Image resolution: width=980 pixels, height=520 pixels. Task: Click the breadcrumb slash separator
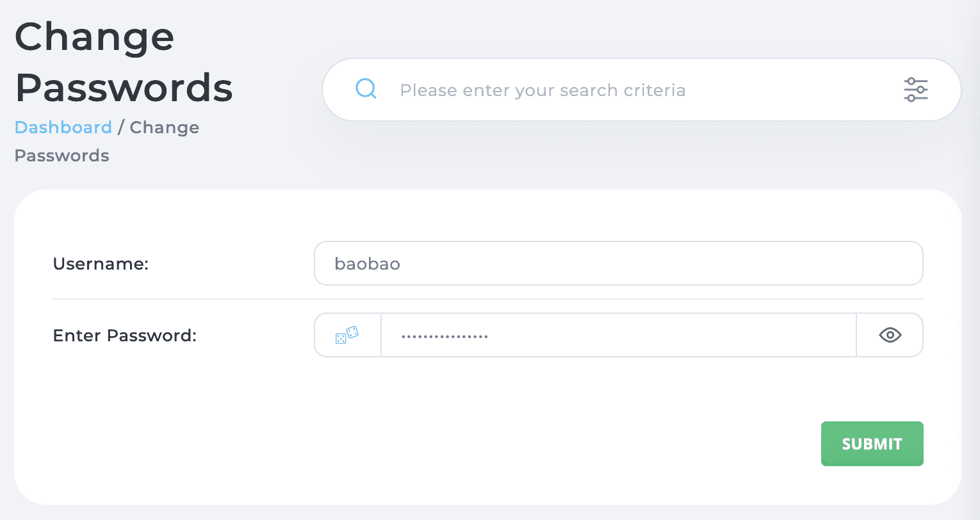coord(120,127)
